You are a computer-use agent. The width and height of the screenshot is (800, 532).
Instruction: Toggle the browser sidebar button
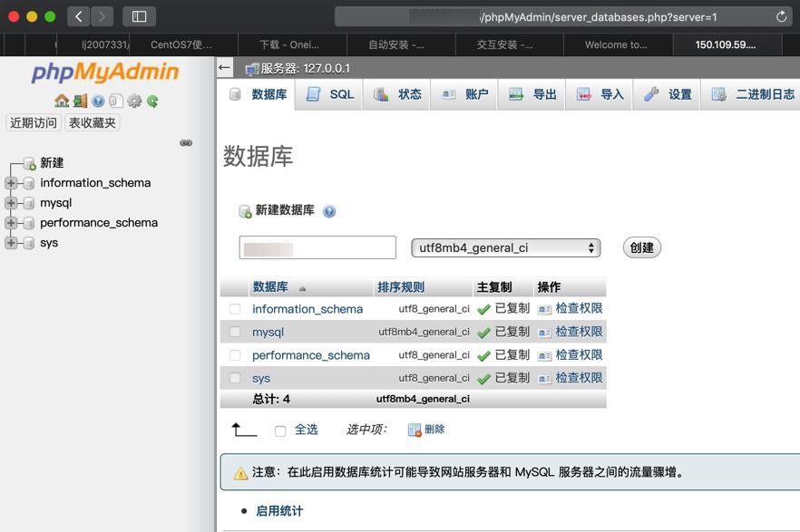click(x=140, y=17)
